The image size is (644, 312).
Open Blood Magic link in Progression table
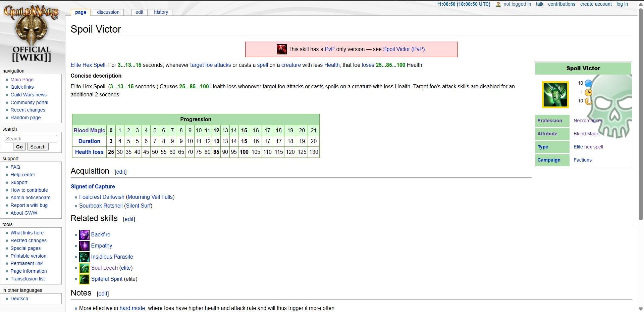point(89,130)
